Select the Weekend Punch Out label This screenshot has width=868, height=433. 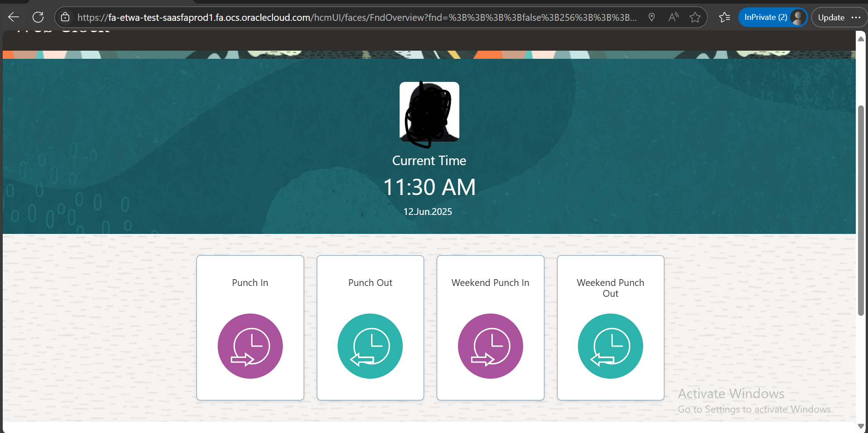[x=610, y=288]
